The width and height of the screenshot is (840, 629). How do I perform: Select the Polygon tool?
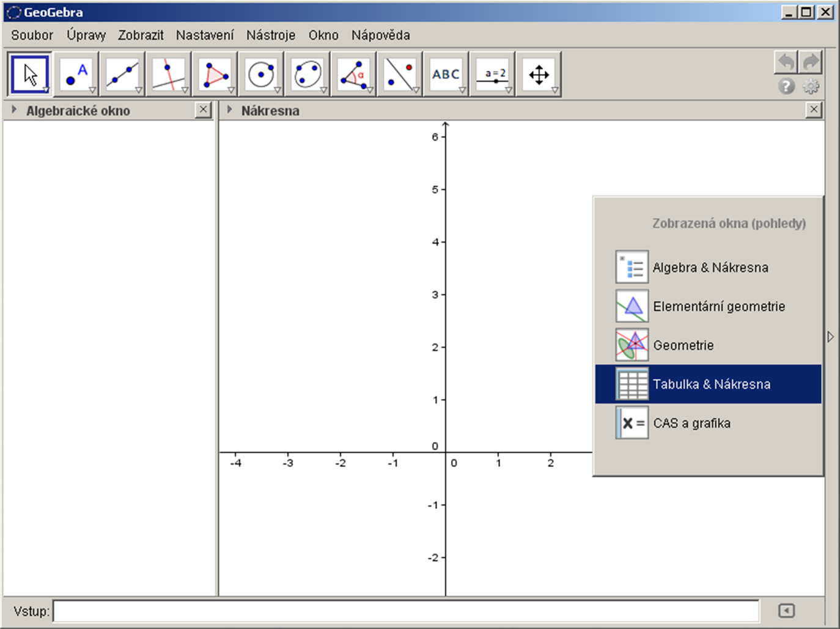[x=215, y=75]
